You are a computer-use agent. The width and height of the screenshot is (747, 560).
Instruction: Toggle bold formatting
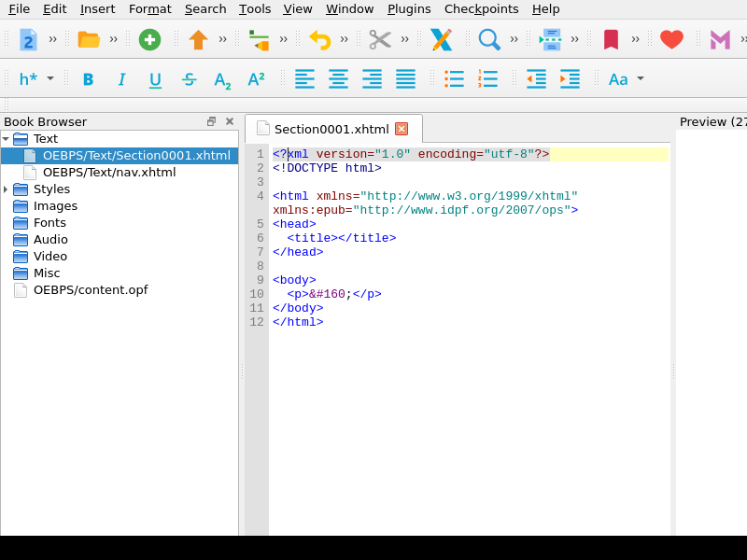pos(87,79)
